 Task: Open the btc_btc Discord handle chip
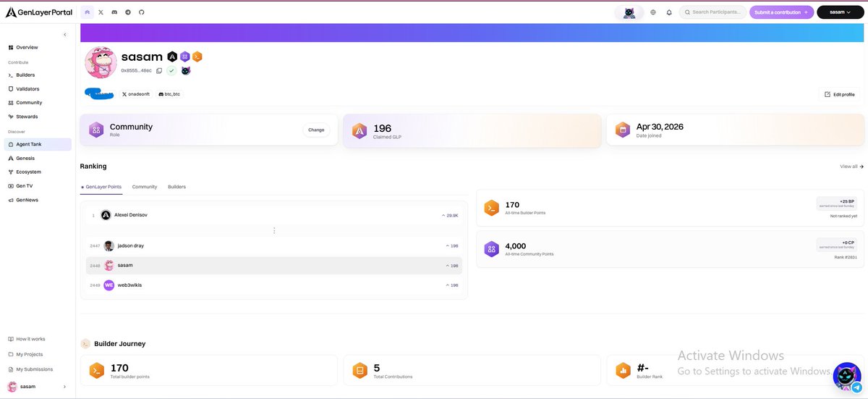point(169,94)
